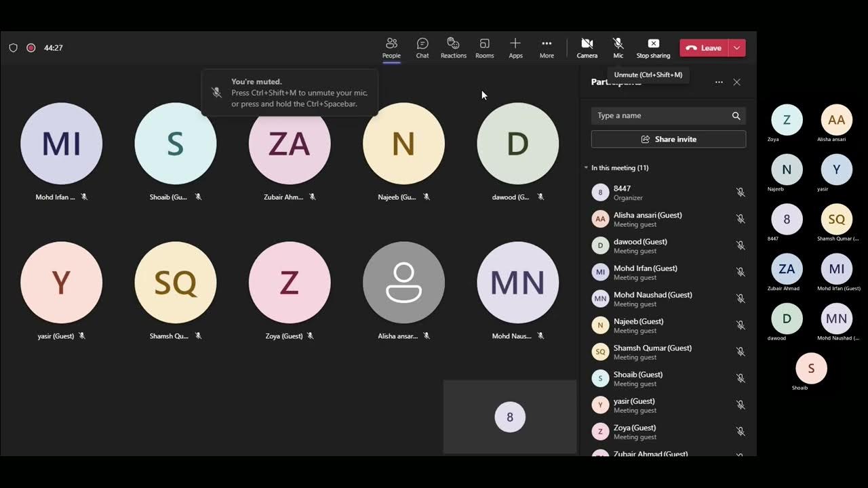Click the Zoya avatar in the right sidebar

click(787, 120)
